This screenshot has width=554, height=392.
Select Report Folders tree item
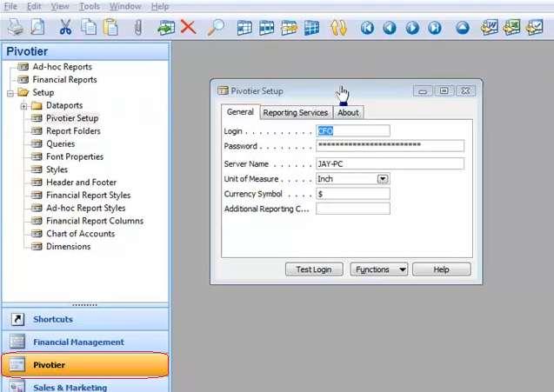click(73, 131)
